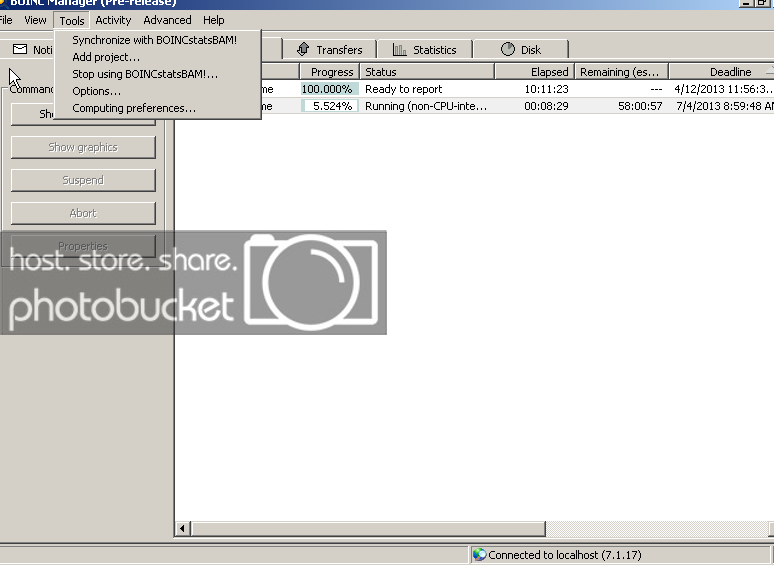The image size is (774, 565).
Task: Sort tasks by Deadline column header
Action: [730, 72]
